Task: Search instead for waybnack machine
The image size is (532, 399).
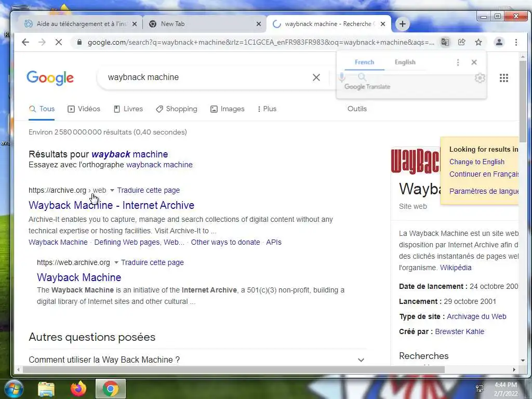Action: (159, 165)
